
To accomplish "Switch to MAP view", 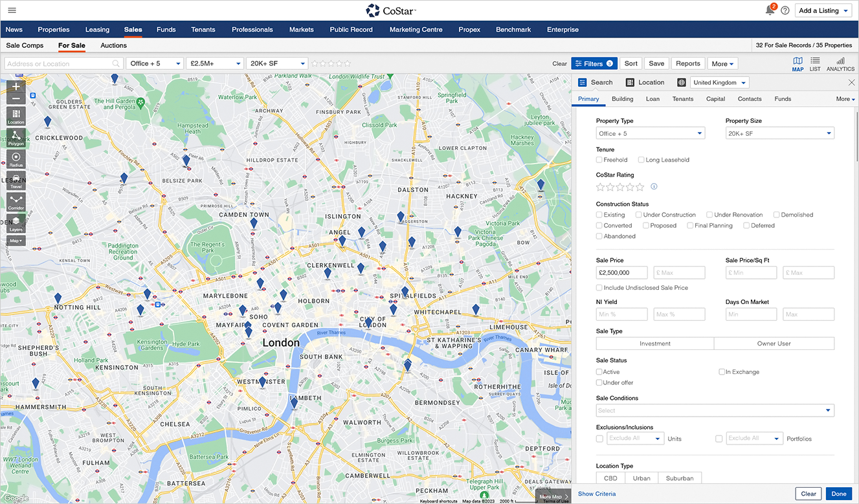I will [798, 64].
